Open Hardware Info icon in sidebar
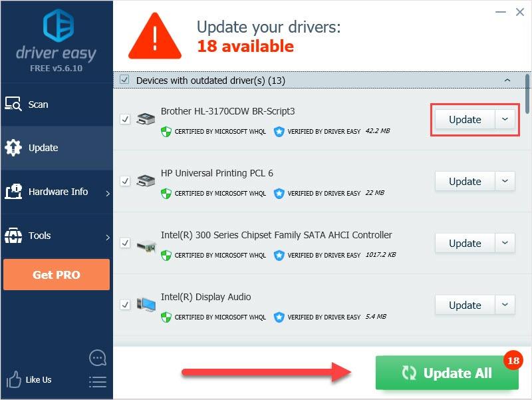This screenshot has width=532, height=400. click(13, 192)
